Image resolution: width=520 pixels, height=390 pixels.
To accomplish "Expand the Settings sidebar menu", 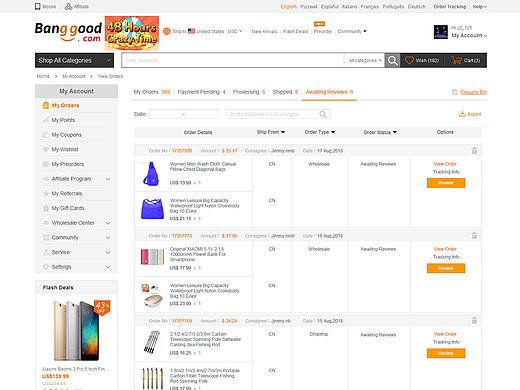I will pyautogui.click(x=108, y=267).
